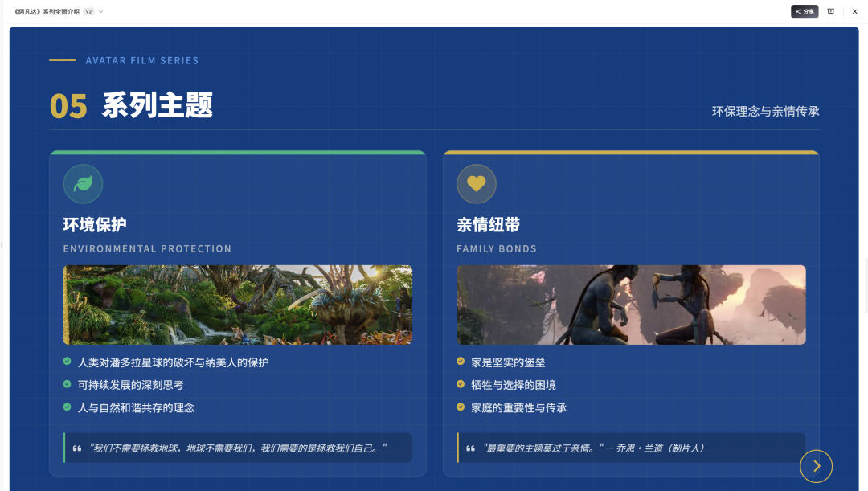The width and height of the screenshot is (868, 491).
Task: Select the 环境保护 heading
Action: [x=95, y=225]
